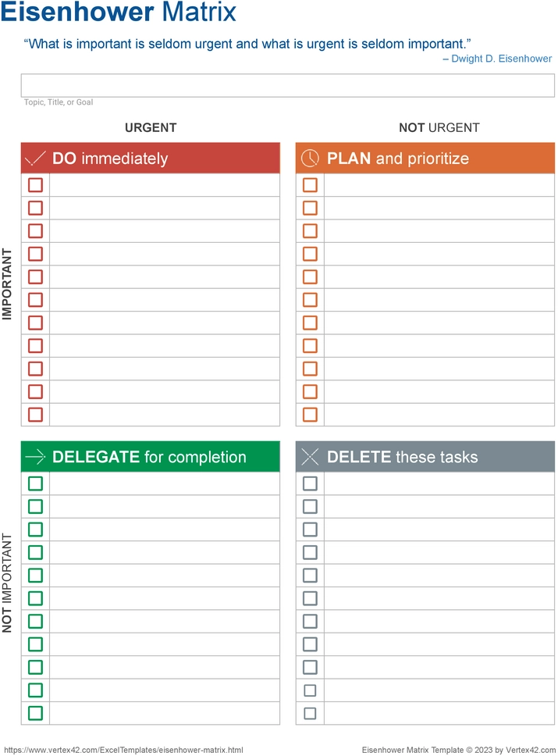558x756 pixels.
Task: Click the arrow icon beside DELEGATE for completion
Action: point(35,457)
